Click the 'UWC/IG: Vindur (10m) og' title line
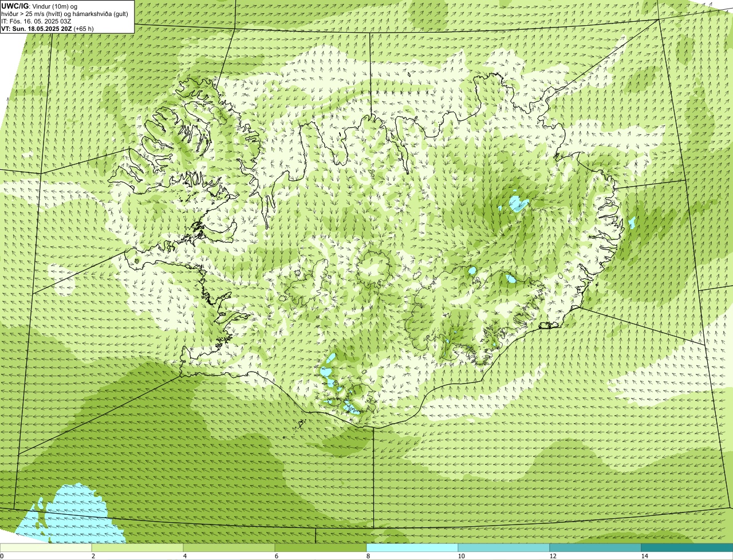The width and height of the screenshot is (733, 560). [x=39, y=6]
